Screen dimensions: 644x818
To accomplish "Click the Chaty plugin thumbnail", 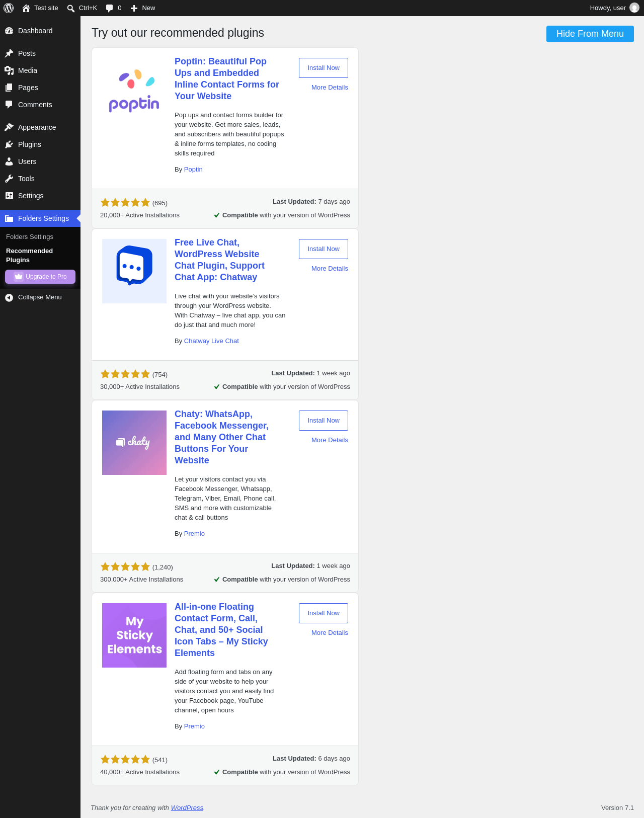I will tap(134, 443).
